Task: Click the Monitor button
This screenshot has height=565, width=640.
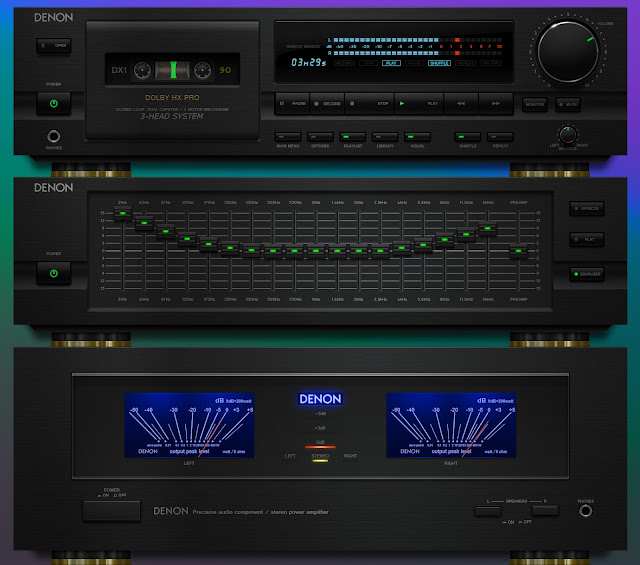Action: coord(535,105)
